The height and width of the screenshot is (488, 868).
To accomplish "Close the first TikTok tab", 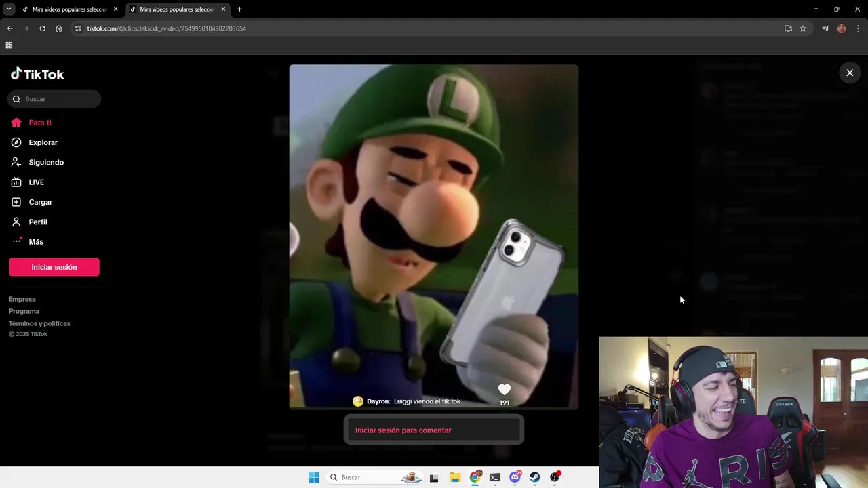I will click(116, 9).
